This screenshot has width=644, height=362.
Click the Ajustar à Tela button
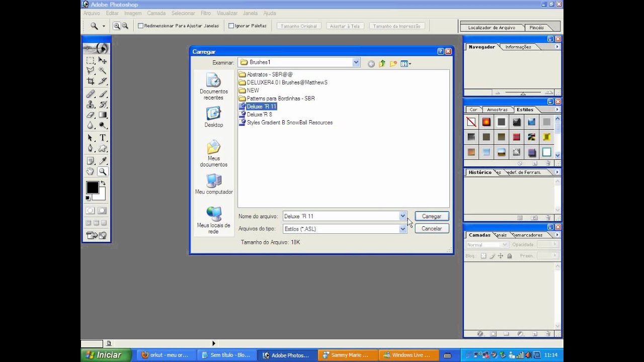point(345,26)
